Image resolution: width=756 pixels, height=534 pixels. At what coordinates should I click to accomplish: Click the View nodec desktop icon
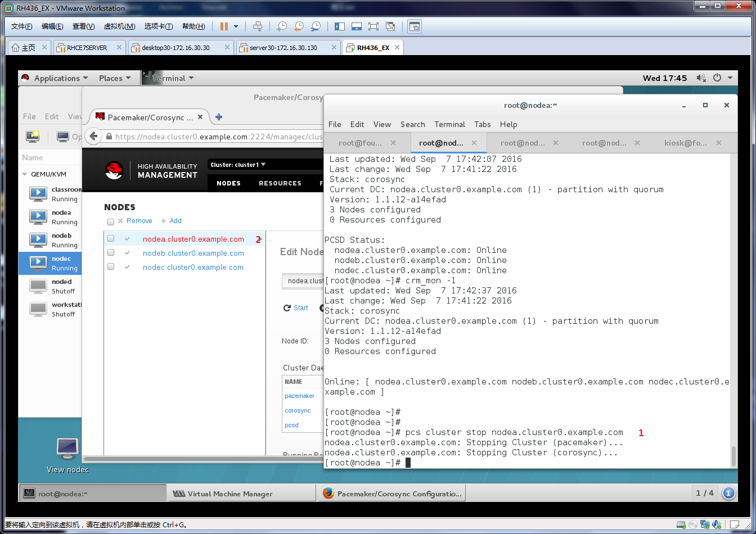[x=67, y=455]
